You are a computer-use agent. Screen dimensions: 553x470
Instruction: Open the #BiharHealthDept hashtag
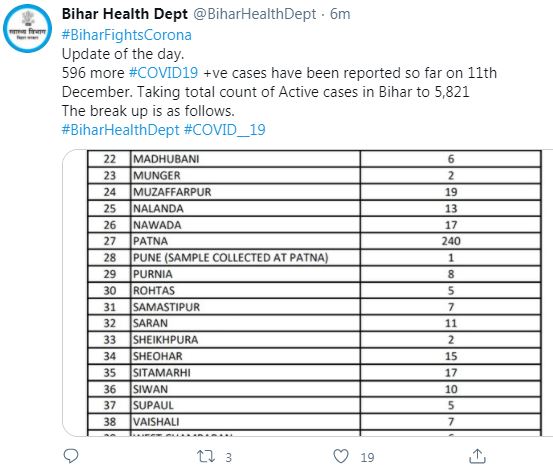click(x=121, y=130)
